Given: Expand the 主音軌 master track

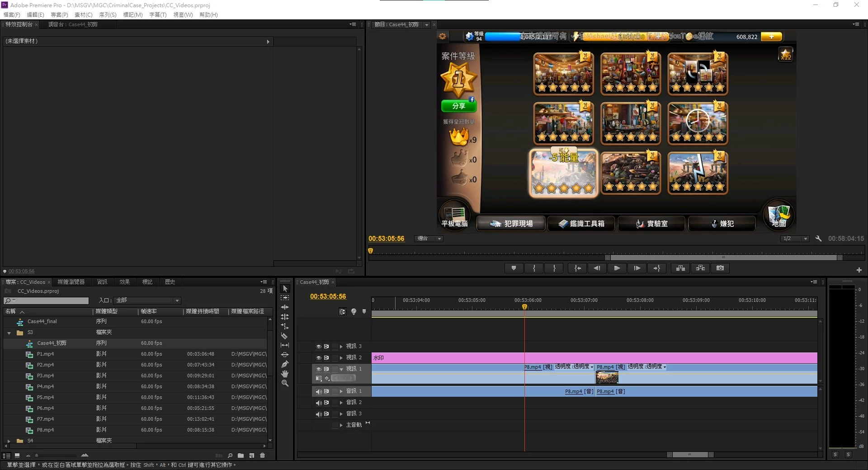Looking at the screenshot, I should click(x=341, y=425).
